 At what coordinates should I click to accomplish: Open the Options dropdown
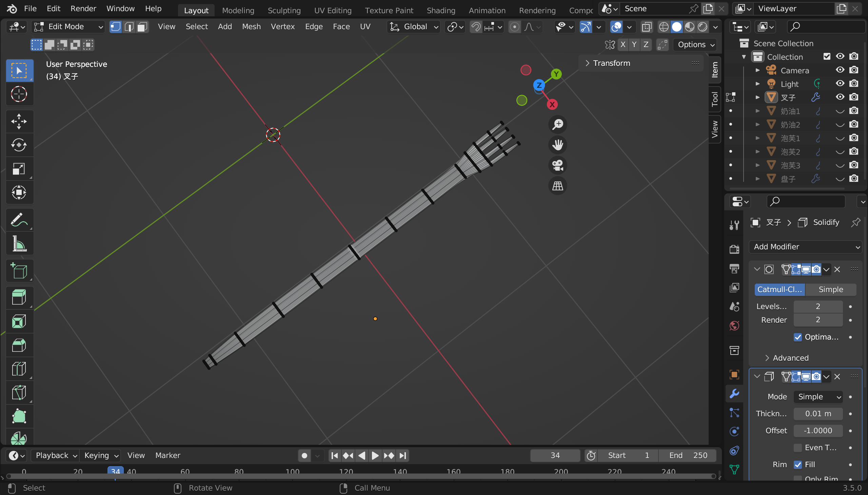(695, 44)
